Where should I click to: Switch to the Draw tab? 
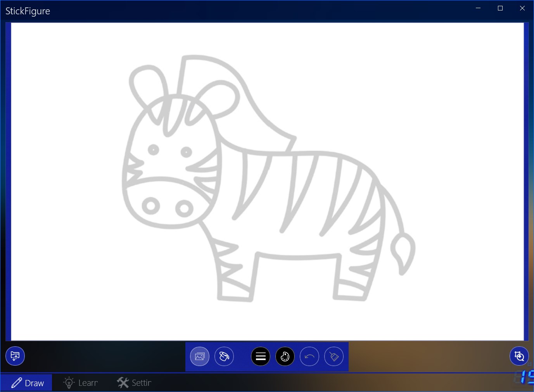[26, 383]
